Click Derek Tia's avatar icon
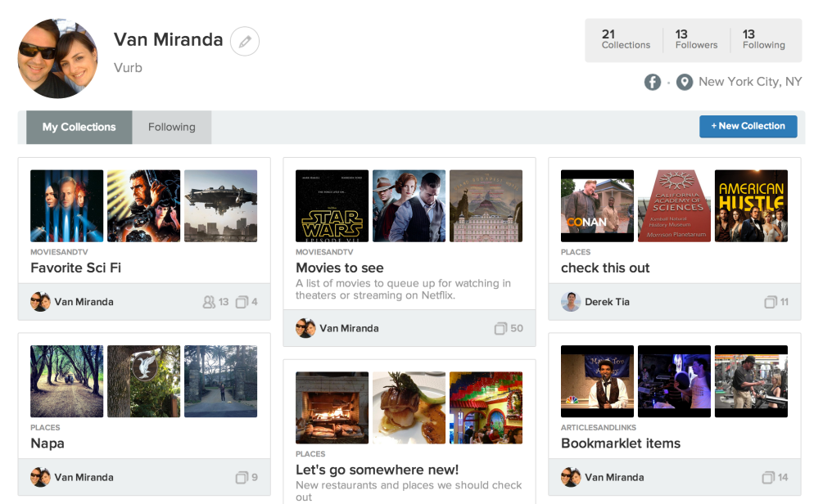The height and width of the screenshot is (504, 823). pyautogui.click(x=571, y=302)
